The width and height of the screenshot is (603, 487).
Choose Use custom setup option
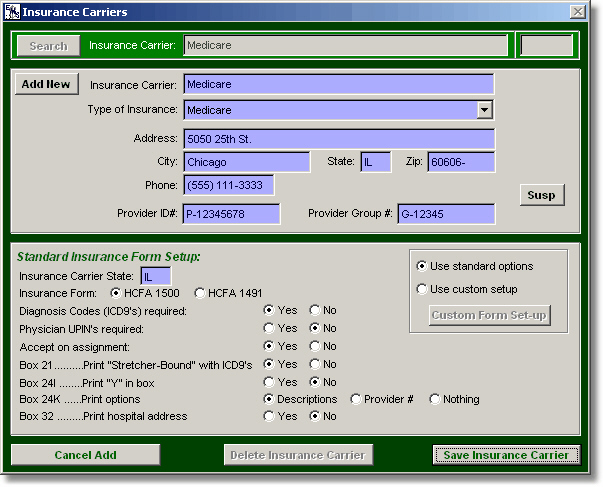point(422,289)
